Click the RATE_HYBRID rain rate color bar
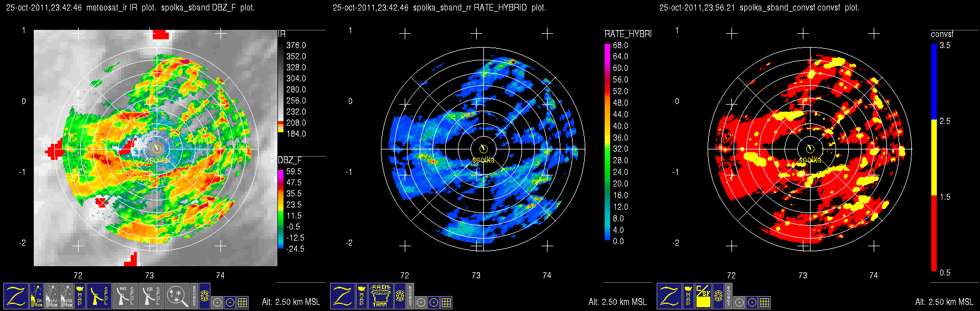This screenshot has height=311, width=980. tap(607, 142)
